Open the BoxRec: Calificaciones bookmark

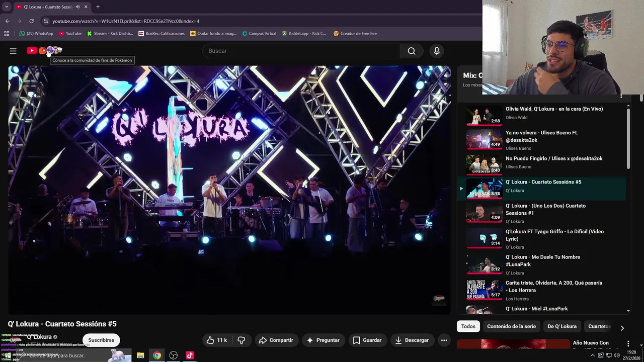[x=161, y=33]
